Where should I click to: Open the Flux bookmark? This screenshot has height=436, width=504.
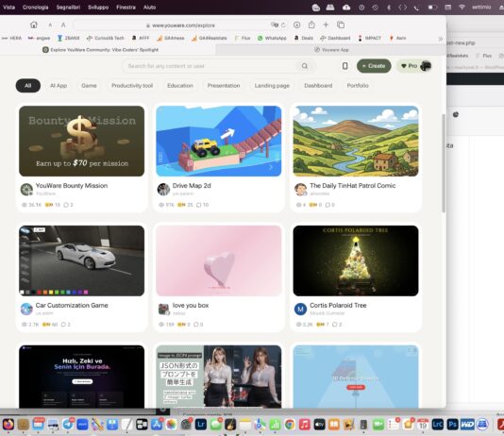[x=243, y=38]
